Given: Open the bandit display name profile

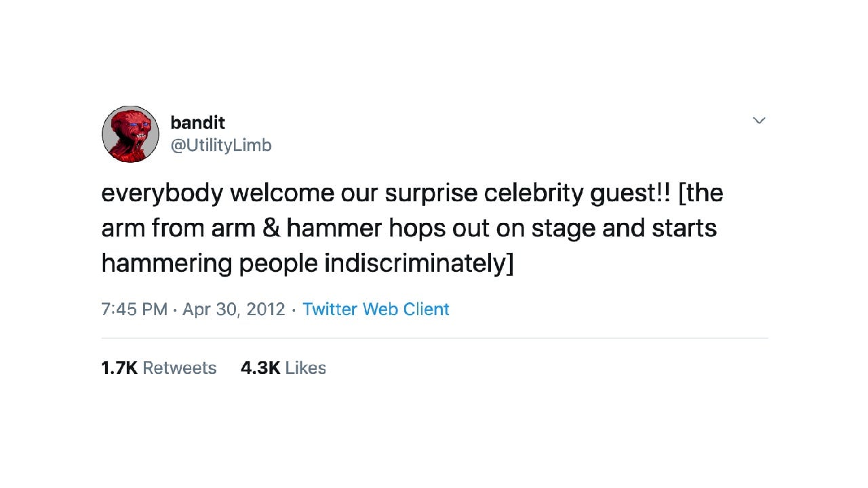Looking at the screenshot, I should coord(197,123).
